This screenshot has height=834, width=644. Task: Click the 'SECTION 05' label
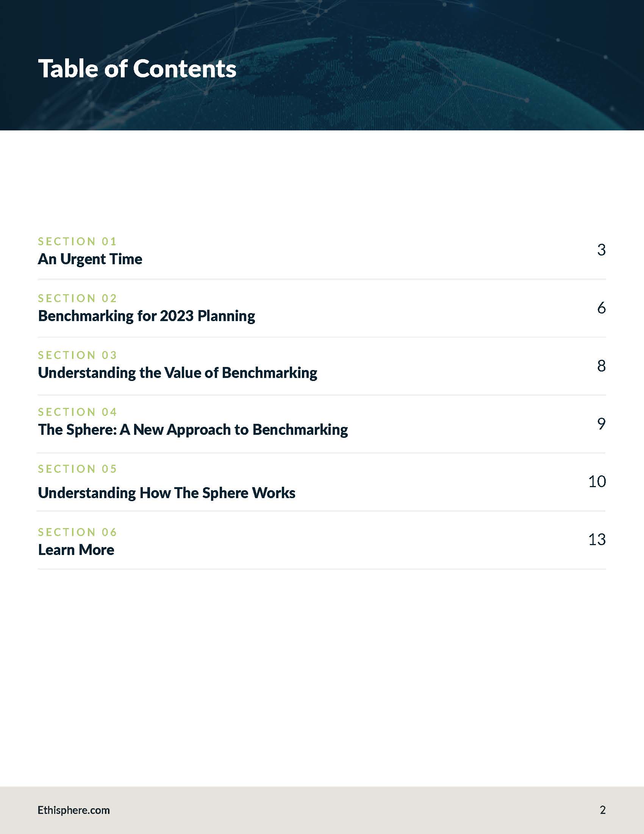pyautogui.click(x=77, y=469)
